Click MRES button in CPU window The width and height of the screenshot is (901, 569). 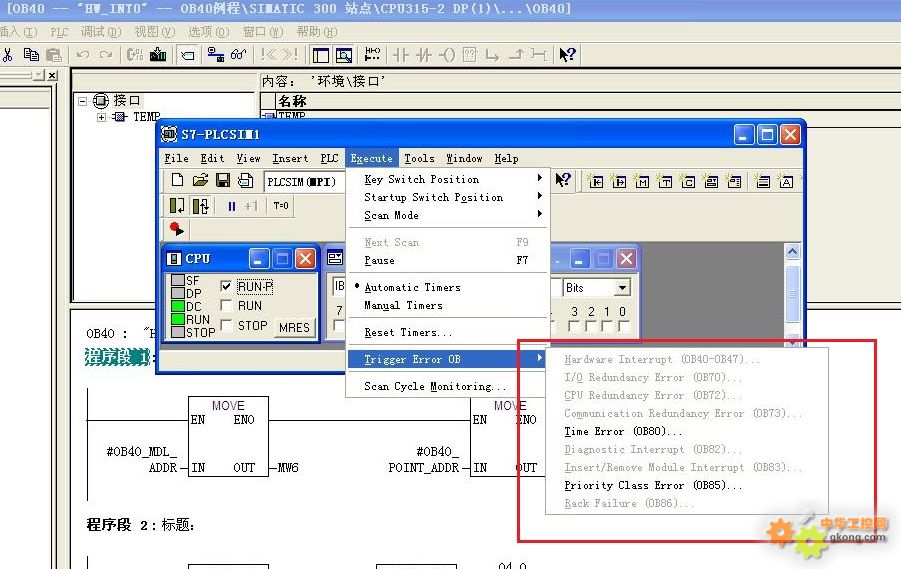pos(294,328)
